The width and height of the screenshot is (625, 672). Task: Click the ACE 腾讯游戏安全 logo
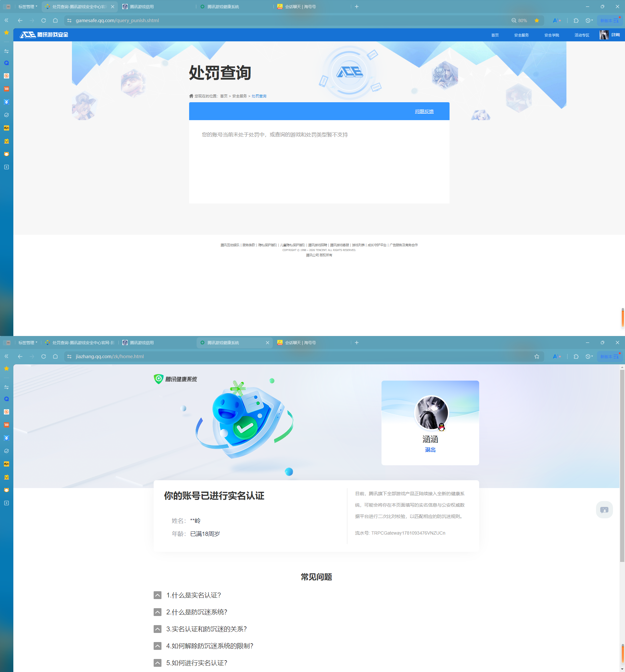44,35
